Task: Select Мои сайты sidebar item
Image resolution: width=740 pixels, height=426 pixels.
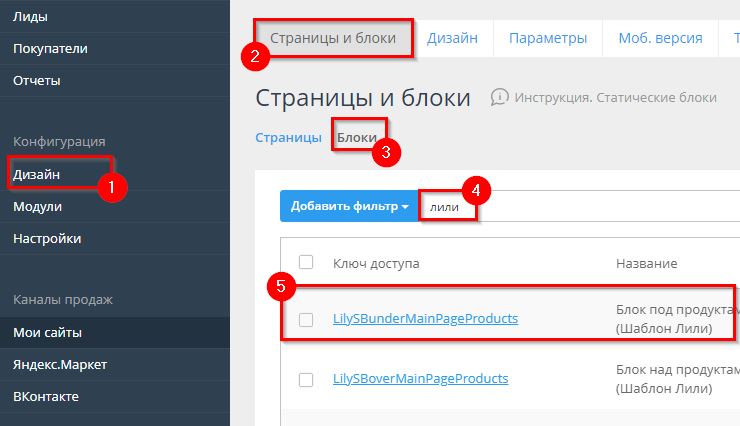Action: coord(47,332)
